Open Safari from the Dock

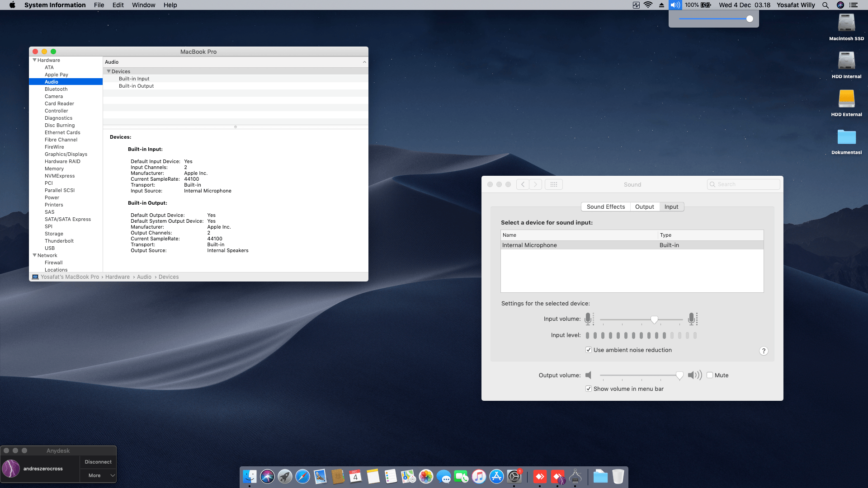click(302, 477)
